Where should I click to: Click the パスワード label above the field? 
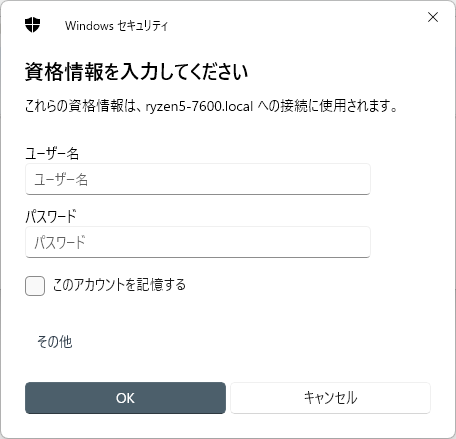[51, 216]
